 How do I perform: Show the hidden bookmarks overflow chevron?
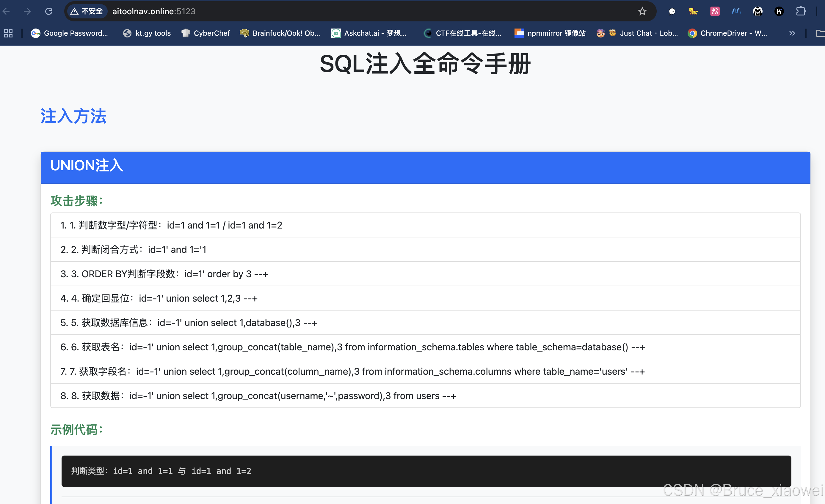point(792,33)
